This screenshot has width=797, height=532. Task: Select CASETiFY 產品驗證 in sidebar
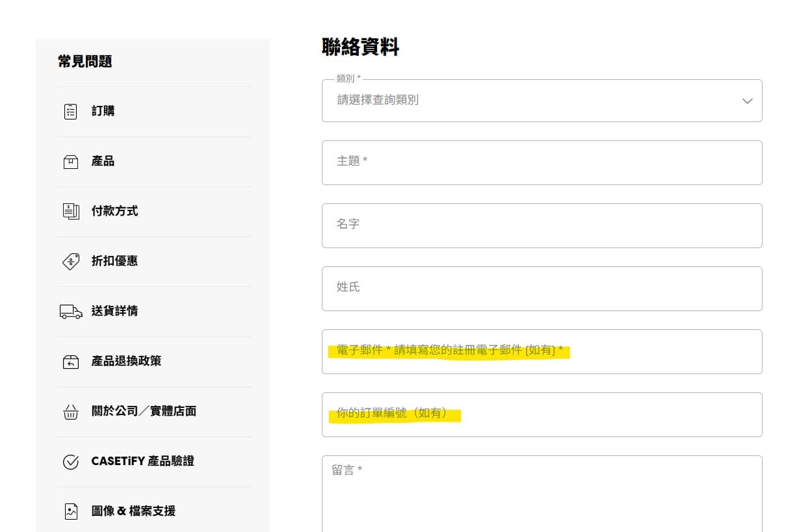click(155, 461)
